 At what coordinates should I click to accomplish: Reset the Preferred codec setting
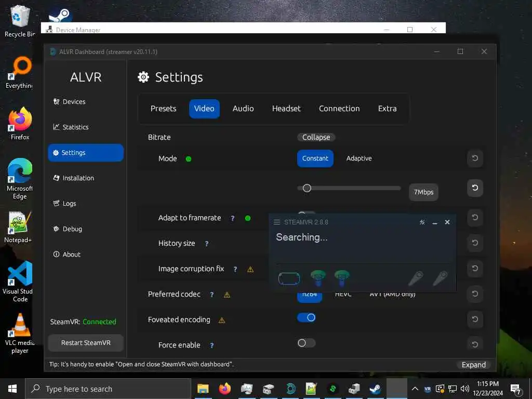475,294
